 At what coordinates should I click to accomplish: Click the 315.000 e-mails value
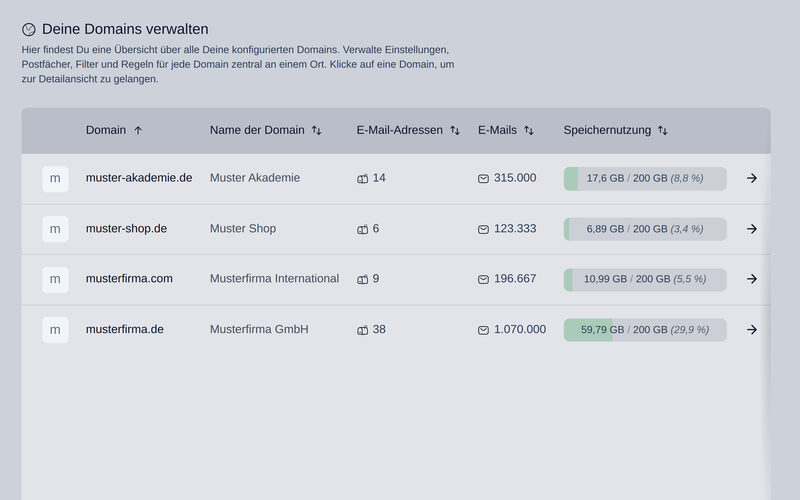[x=515, y=178]
